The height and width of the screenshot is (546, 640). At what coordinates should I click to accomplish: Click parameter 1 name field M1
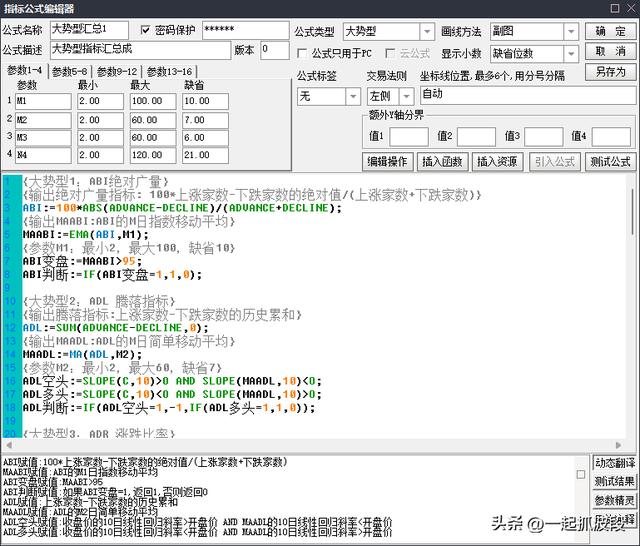click(x=43, y=101)
